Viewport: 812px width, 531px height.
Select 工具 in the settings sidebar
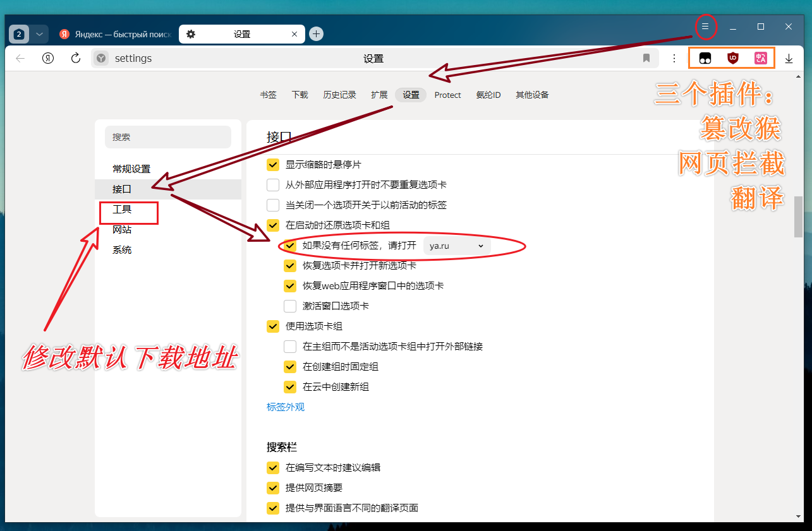(x=122, y=210)
